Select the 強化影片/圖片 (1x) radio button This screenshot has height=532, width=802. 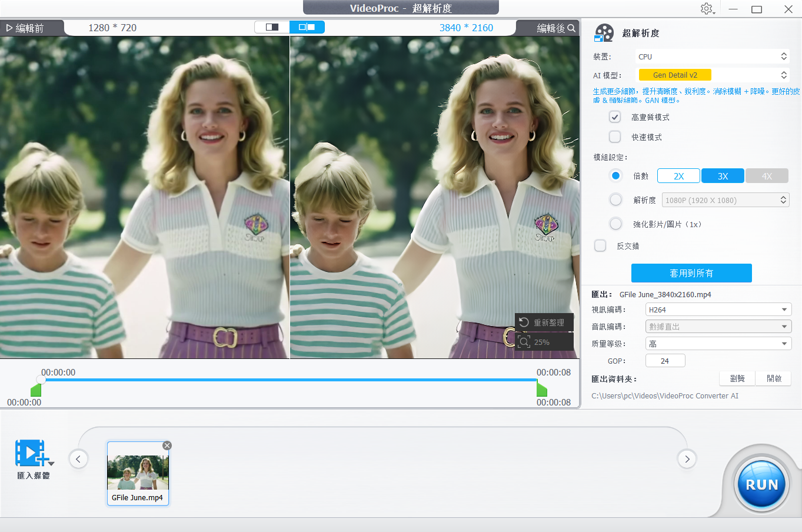pyautogui.click(x=615, y=224)
